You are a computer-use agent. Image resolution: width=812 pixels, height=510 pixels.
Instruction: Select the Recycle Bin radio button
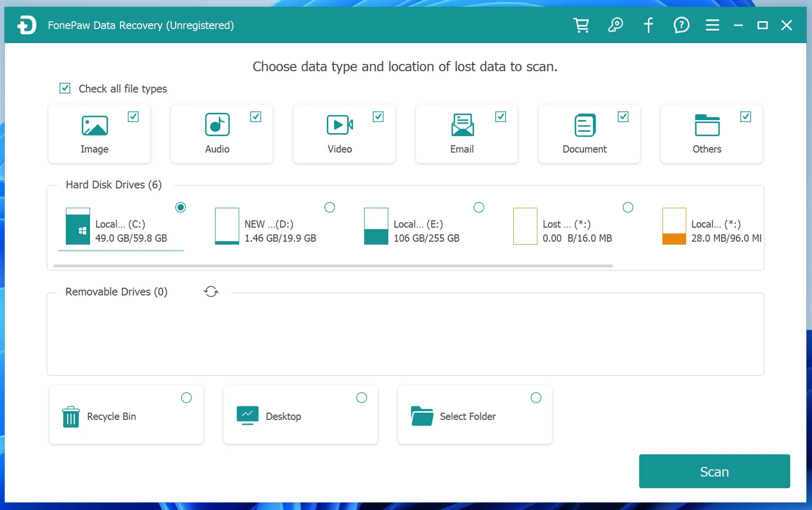186,398
